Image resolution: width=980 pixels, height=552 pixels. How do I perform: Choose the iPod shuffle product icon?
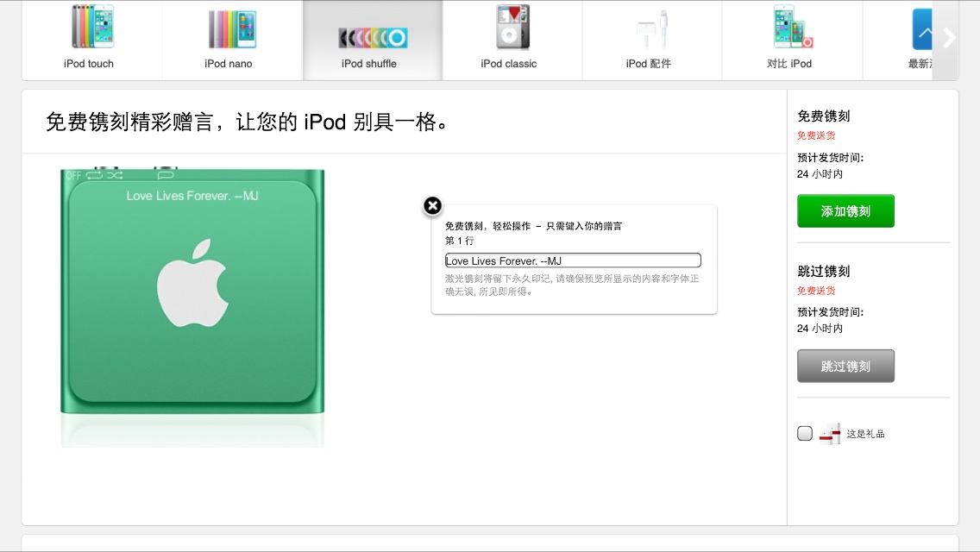point(373,38)
